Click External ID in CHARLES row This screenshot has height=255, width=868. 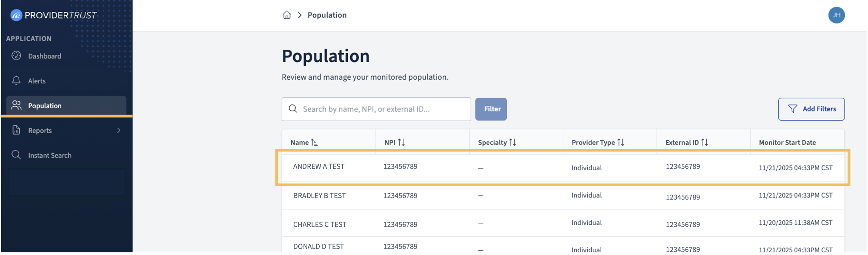[x=683, y=225]
